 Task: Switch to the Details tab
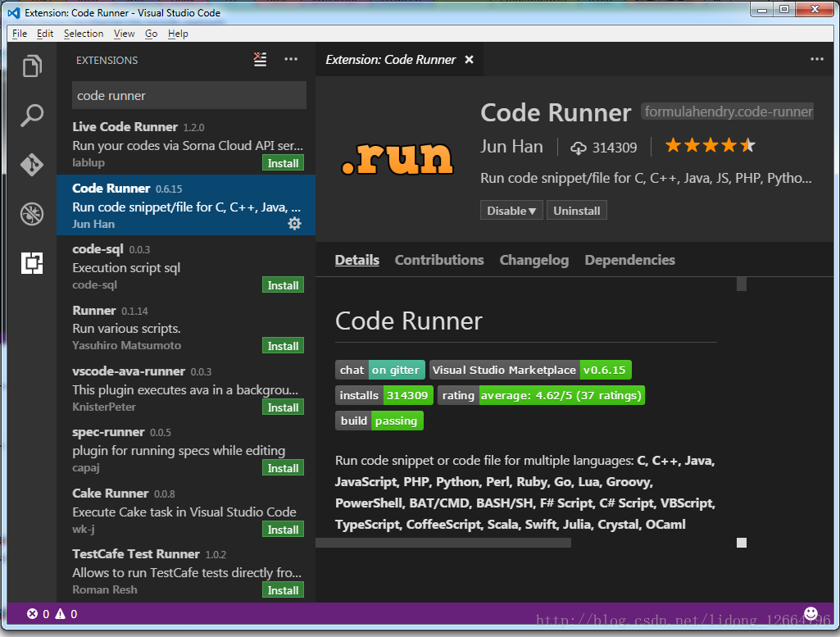coord(357,261)
